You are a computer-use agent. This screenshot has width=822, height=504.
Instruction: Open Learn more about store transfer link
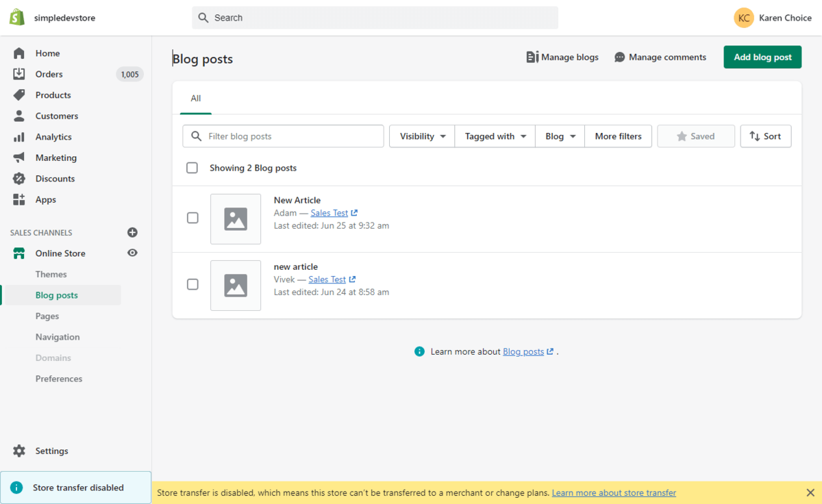(614, 493)
